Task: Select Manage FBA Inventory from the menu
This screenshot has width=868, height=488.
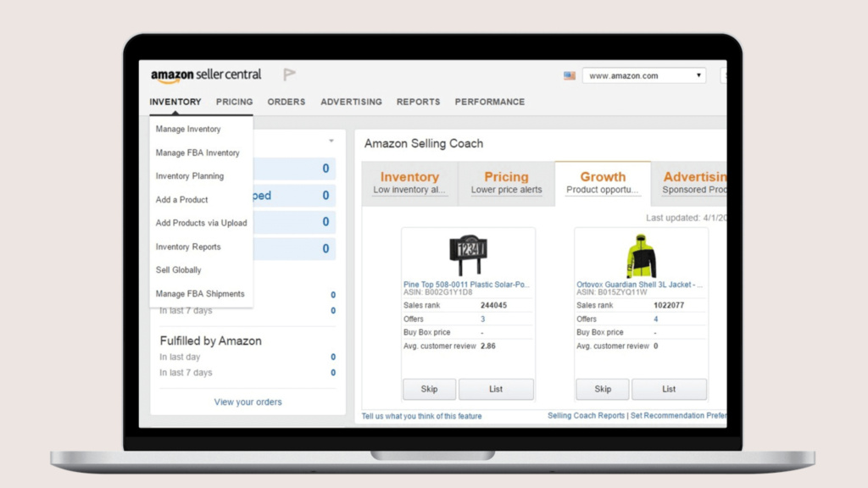Action: [x=198, y=152]
